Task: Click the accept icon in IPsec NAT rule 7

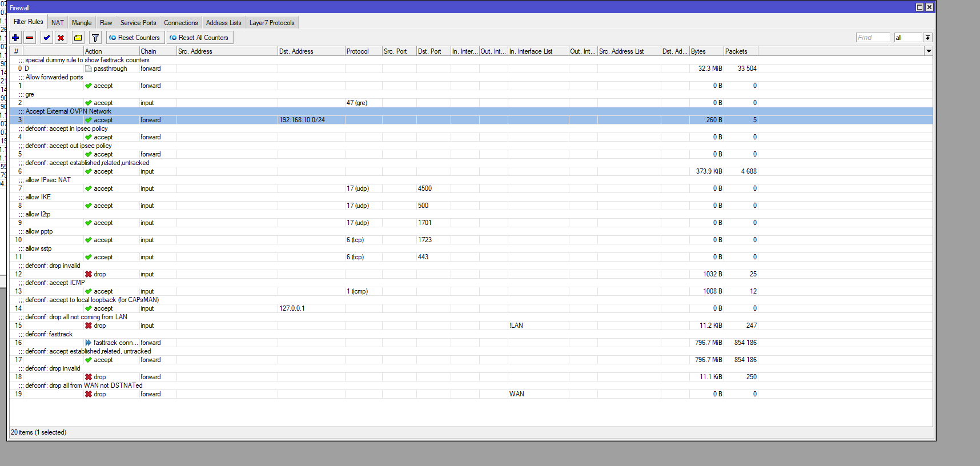Action: tap(89, 188)
